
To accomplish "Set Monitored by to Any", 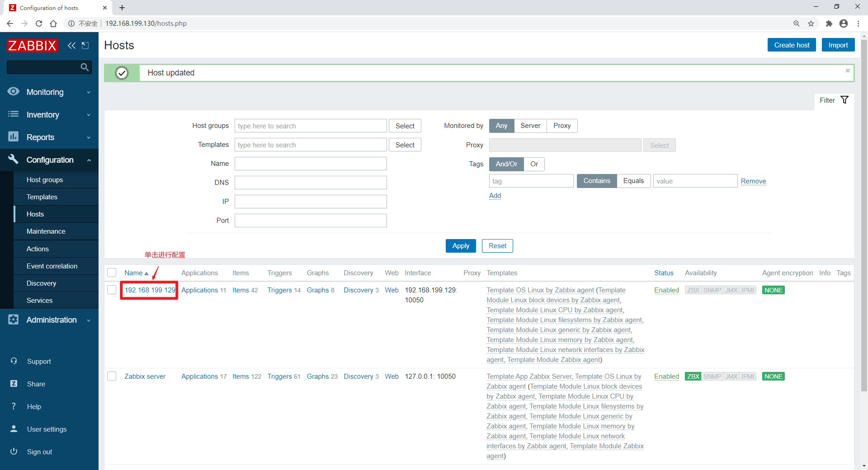I will 501,126.
